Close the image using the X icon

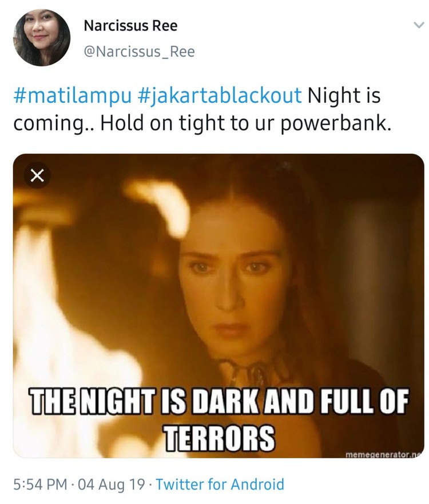pos(37,175)
